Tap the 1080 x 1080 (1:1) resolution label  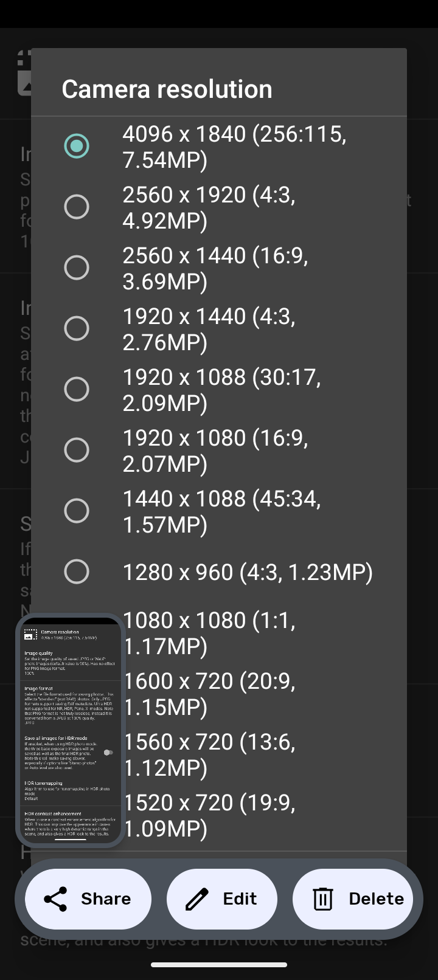[209, 633]
